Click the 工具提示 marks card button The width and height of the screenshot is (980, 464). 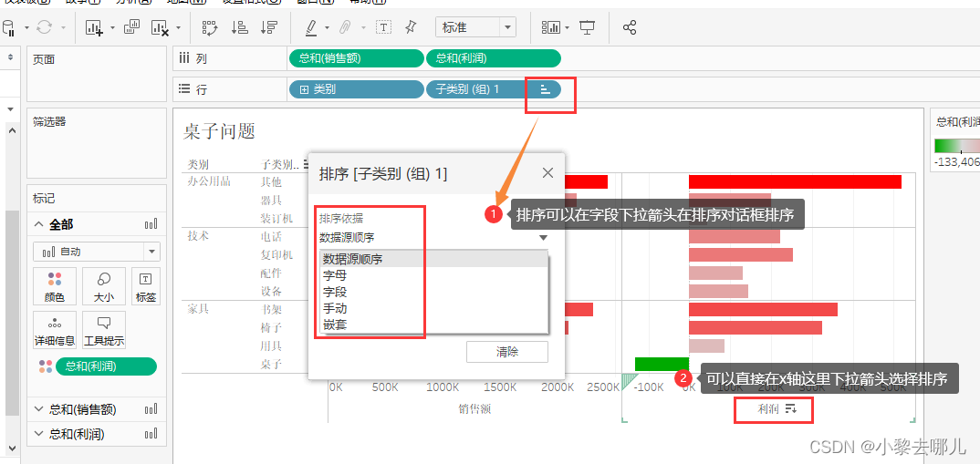[104, 330]
